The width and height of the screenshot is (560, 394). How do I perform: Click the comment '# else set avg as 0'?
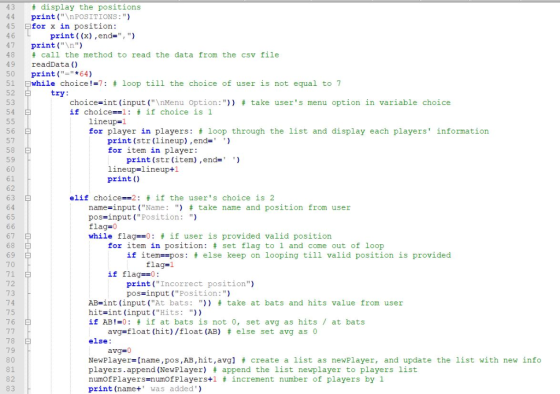pyautogui.click(x=272, y=331)
